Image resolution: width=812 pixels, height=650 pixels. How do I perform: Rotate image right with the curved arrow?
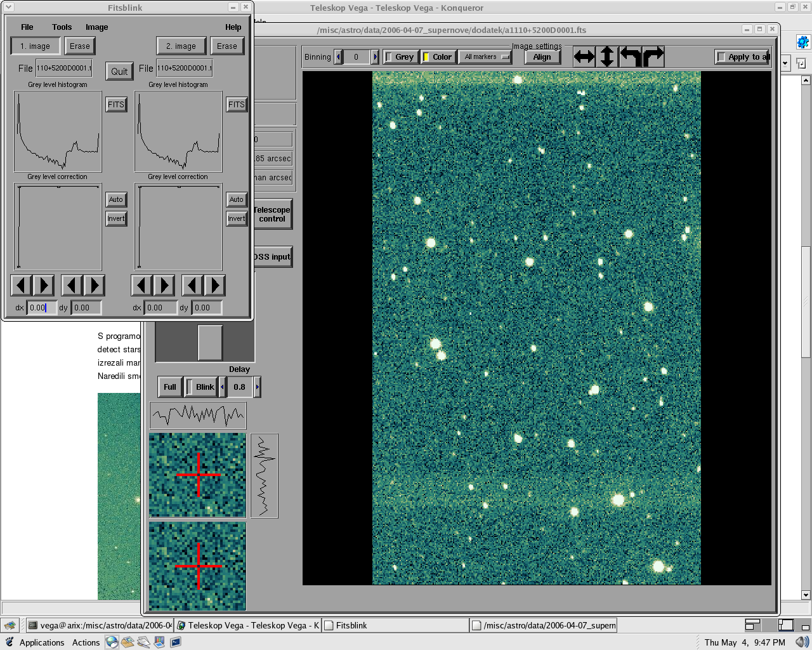pos(653,56)
